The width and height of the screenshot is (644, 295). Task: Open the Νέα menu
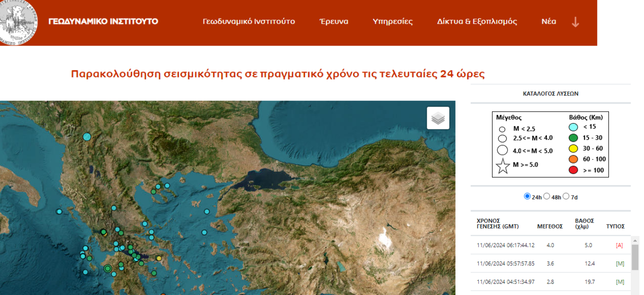[549, 21]
